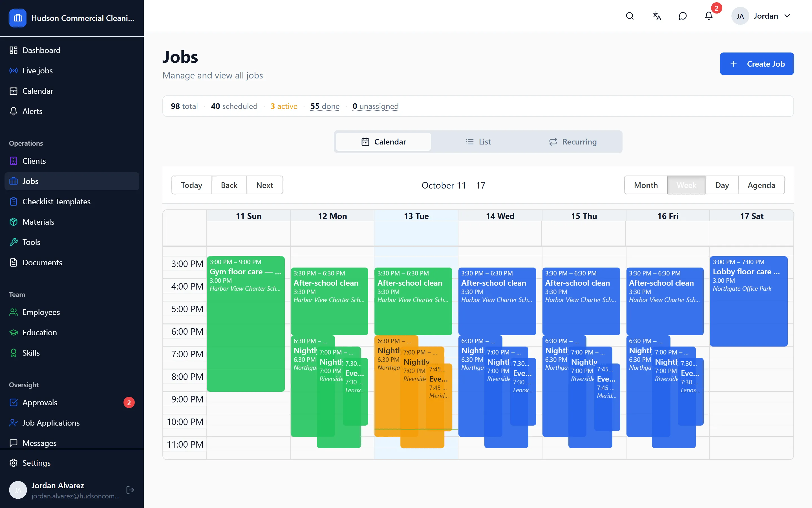Open the 12 Mon day header
Viewport: 812px width, 508px height.
332,216
